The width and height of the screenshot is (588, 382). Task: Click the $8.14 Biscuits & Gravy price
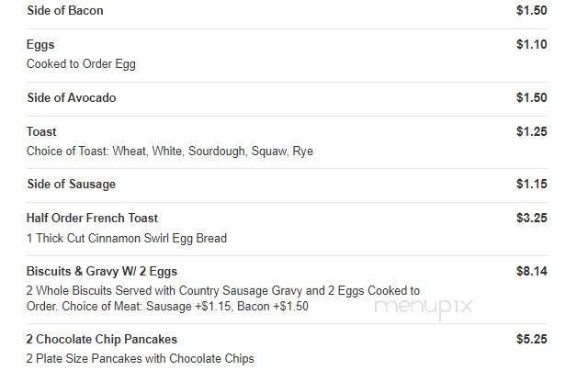[531, 271]
